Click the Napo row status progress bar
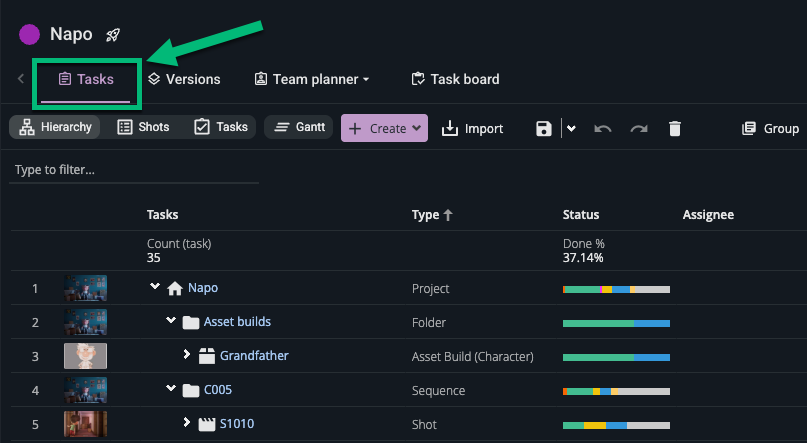Image resolution: width=807 pixels, height=443 pixels. coord(617,290)
